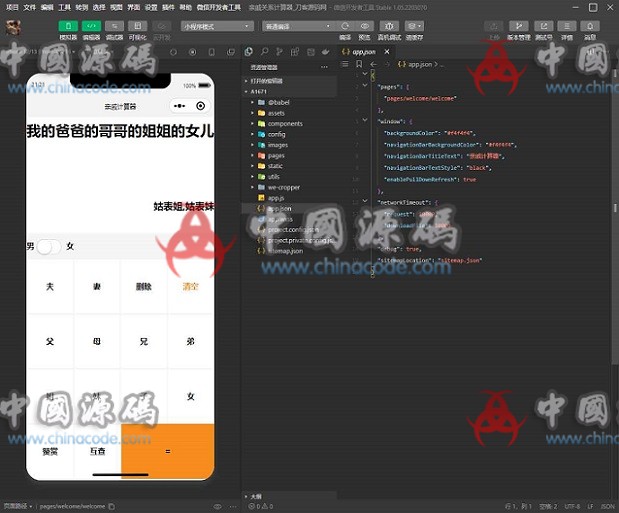Viewport: 619px width, 513px height.
Task: Click the simulator record stop icon
Action: click(x=193, y=52)
